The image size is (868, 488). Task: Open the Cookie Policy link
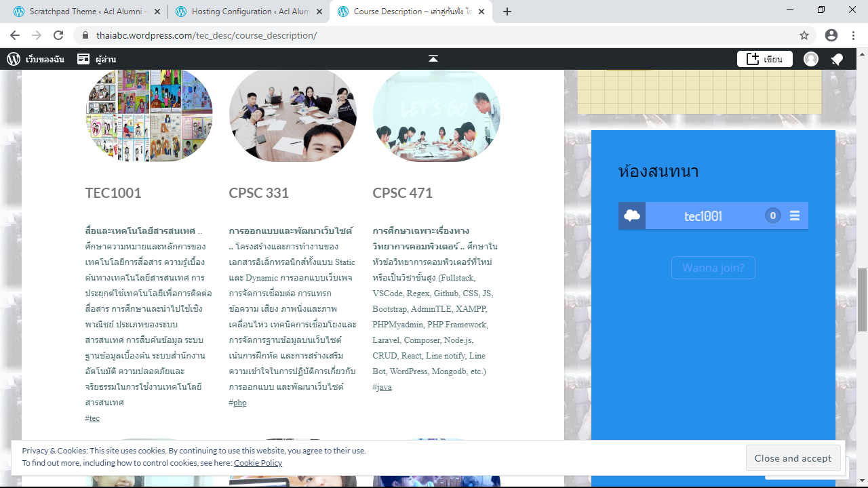(258, 463)
